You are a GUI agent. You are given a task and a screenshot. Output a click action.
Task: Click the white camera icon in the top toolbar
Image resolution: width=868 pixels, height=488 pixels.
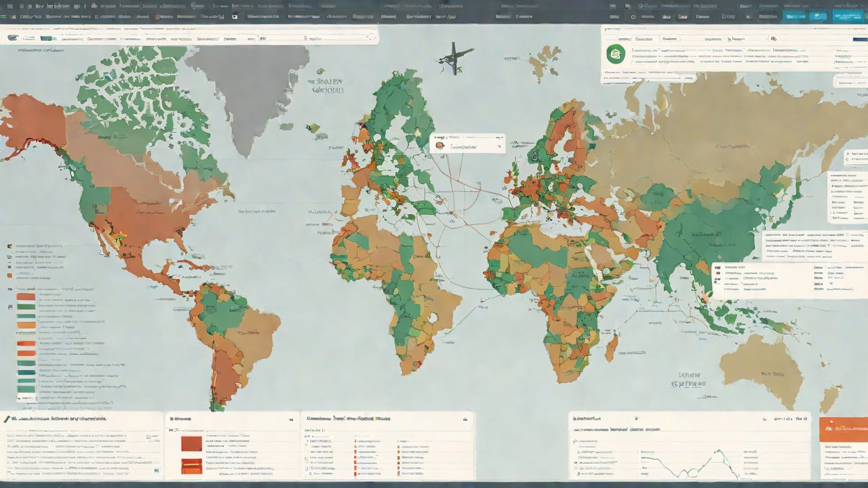pos(235,16)
